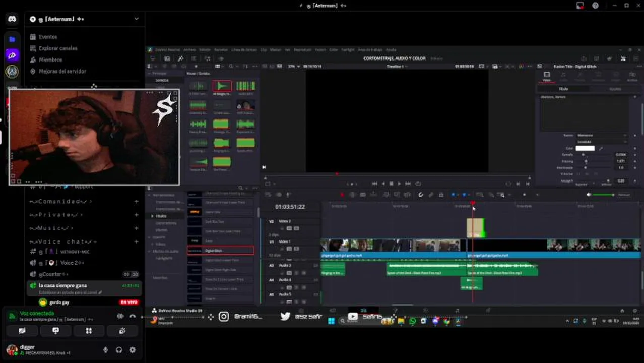This screenshot has width=644, height=363.
Task: Jump to last frame in viewer
Action: coord(408,184)
